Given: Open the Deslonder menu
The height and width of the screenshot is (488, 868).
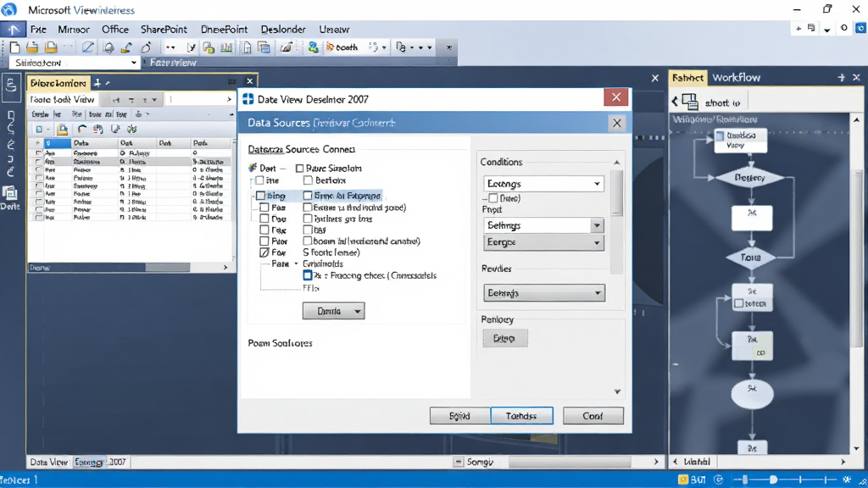Looking at the screenshot, I should (283, 30).
